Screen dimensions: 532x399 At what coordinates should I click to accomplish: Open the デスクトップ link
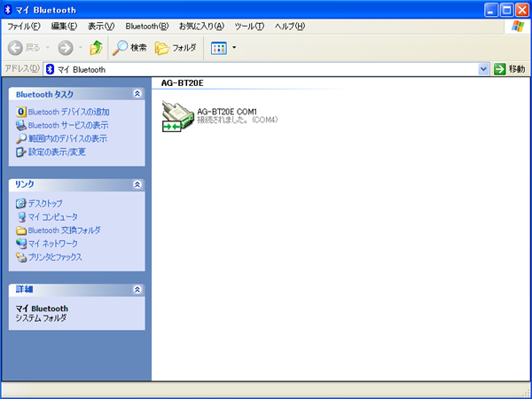tap(45, 203)
